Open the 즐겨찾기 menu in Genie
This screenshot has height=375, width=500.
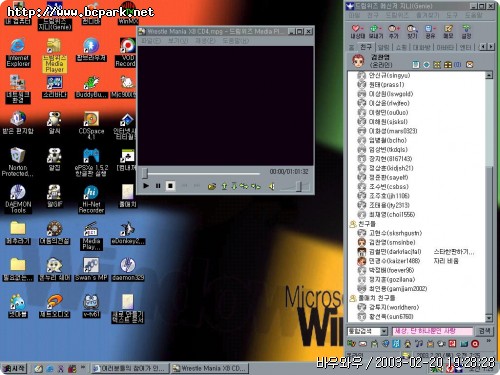pos(427,15)
